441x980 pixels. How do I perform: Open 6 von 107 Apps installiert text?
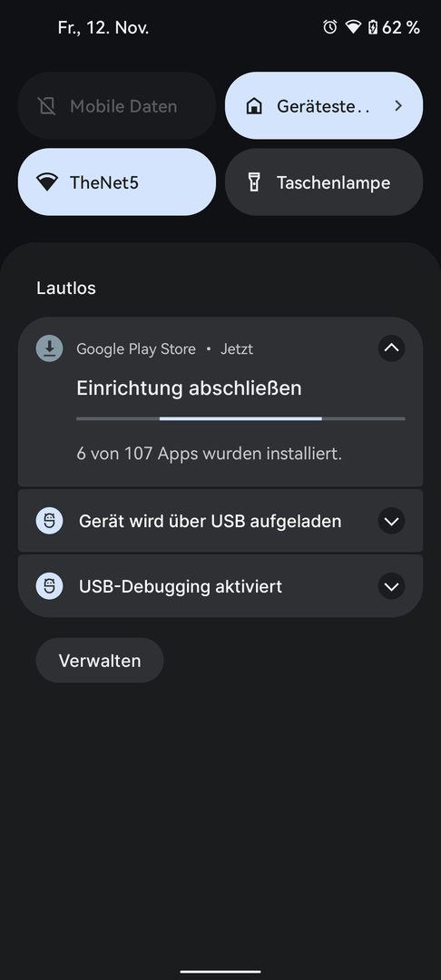[x=210, y=453]
